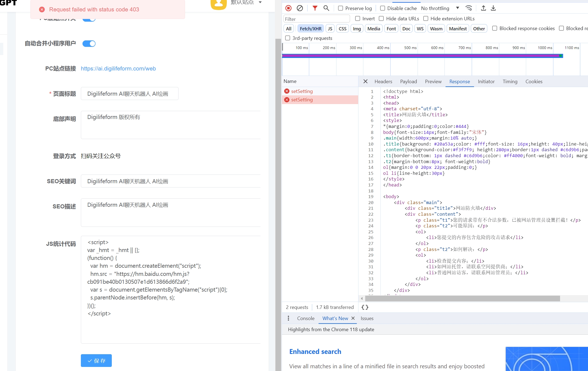Click the Enhanced search heading
Screen dimensions: 588x371
315,351
